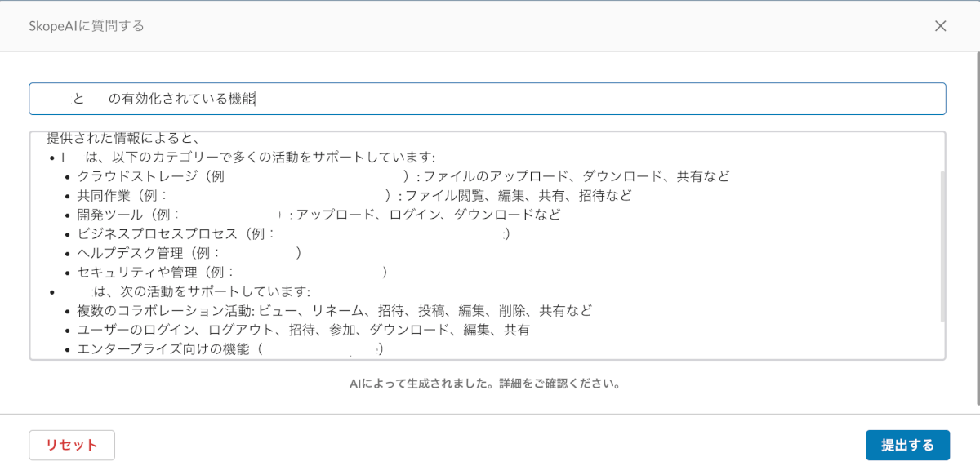Screen dimensions: 980x475
Task: Click the answer panel vertical scrollbar
Action: pos(942,246)
